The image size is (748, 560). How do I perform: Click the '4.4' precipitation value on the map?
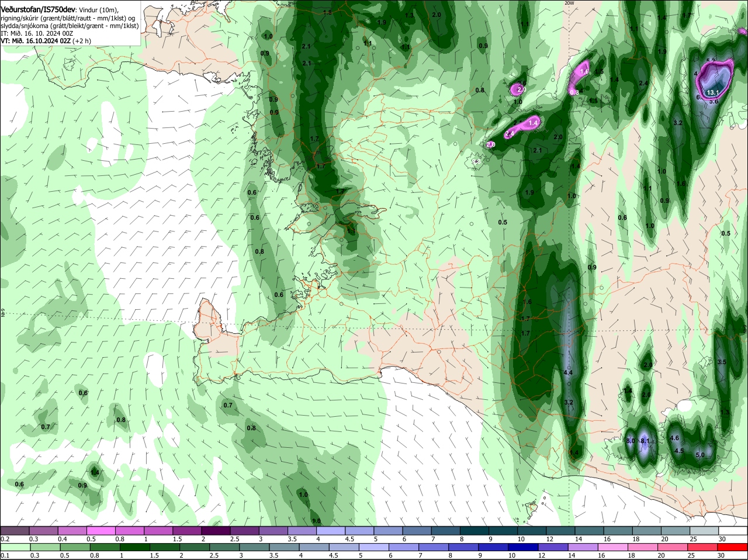click(x=568, y=372)
